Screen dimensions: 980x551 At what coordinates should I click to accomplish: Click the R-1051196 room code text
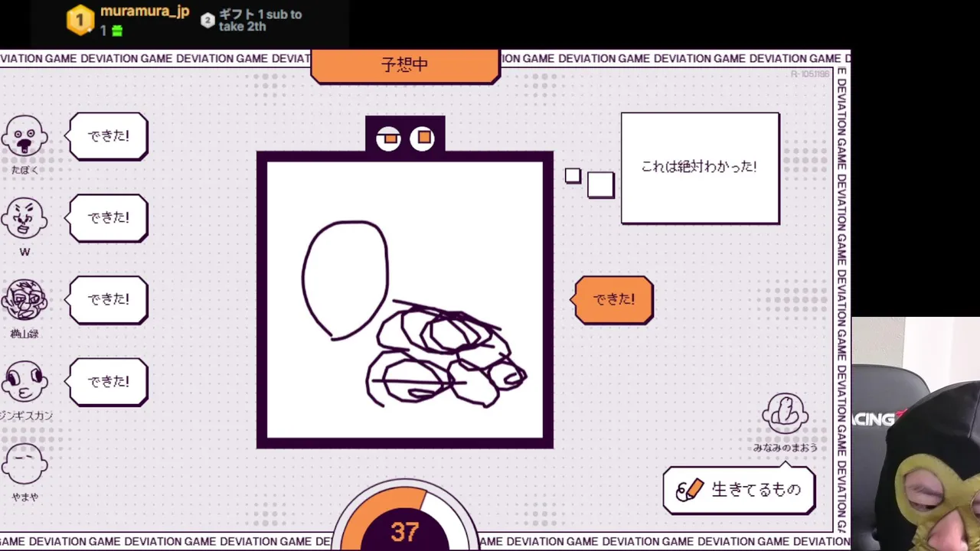click(x=810, y=73)
